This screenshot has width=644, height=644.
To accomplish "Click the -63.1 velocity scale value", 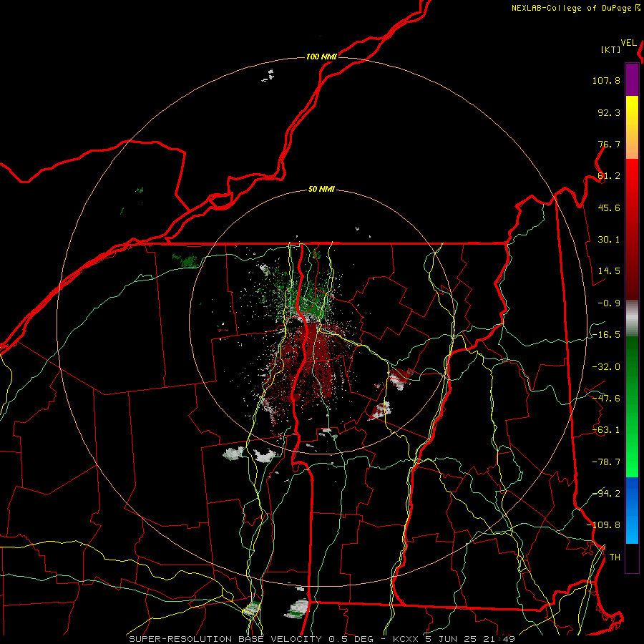I will pos(606,430).
